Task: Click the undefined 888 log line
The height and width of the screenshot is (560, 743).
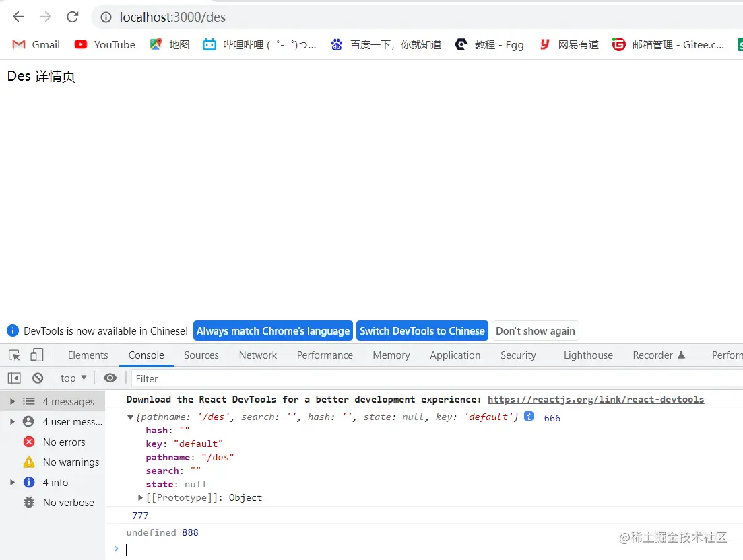Action: coord(424,532)
